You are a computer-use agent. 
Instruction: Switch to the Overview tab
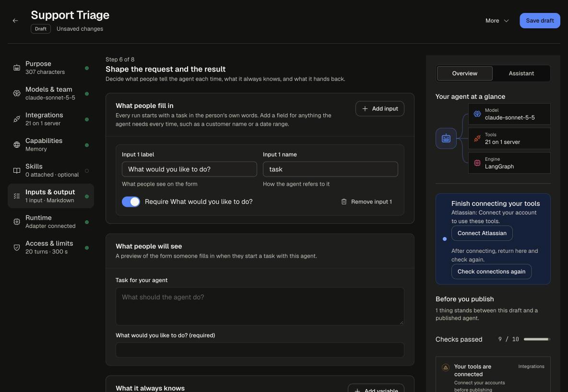[x=464, y=73]
